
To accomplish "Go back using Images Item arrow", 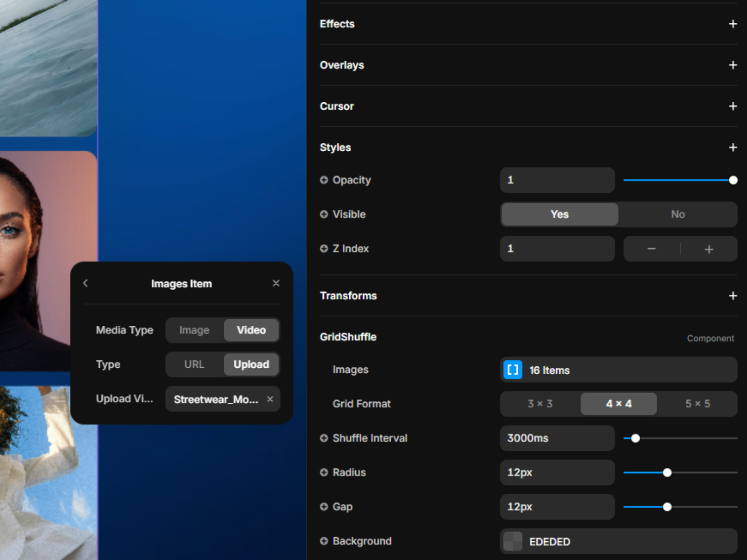I will pyautogui.click(x=85, y=283).
